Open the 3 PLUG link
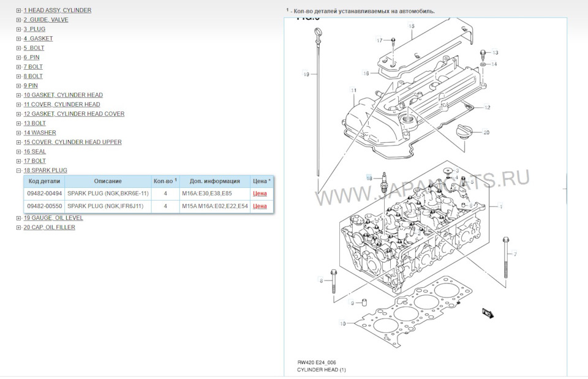The image size is (588, 379). coord(34,29)
